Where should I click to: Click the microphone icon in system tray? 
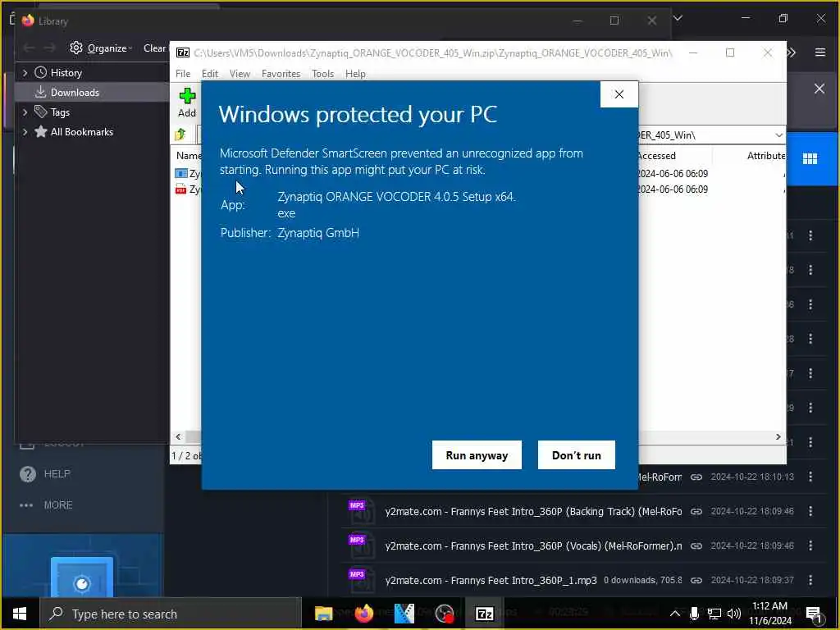[x=694, y=614]
